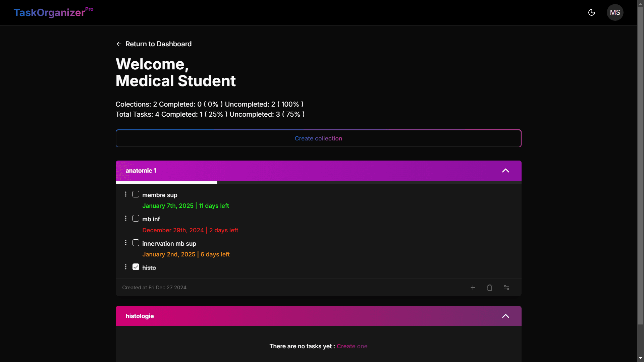Collapse the anatomie 1 collection
The width and height of the screenshot is (644, 362).
[505, 171]
